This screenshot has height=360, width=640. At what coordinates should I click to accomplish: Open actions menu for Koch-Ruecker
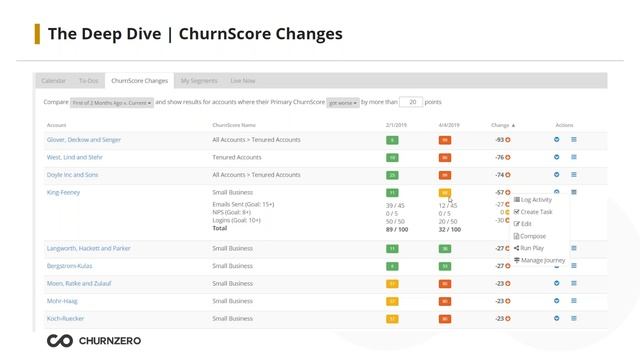pyautogui.click(x=573, y=318)
